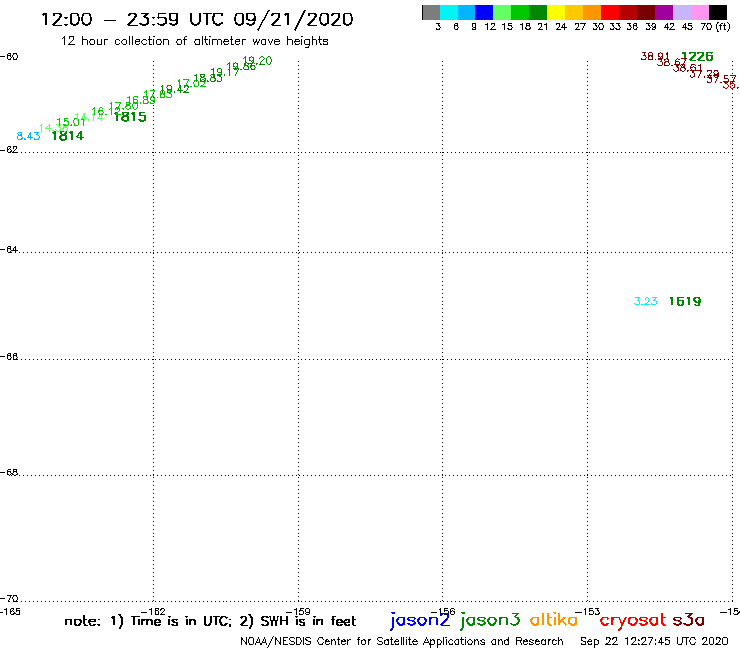
Task: Click the lavender swatch in the color scale
Action: 682,12
